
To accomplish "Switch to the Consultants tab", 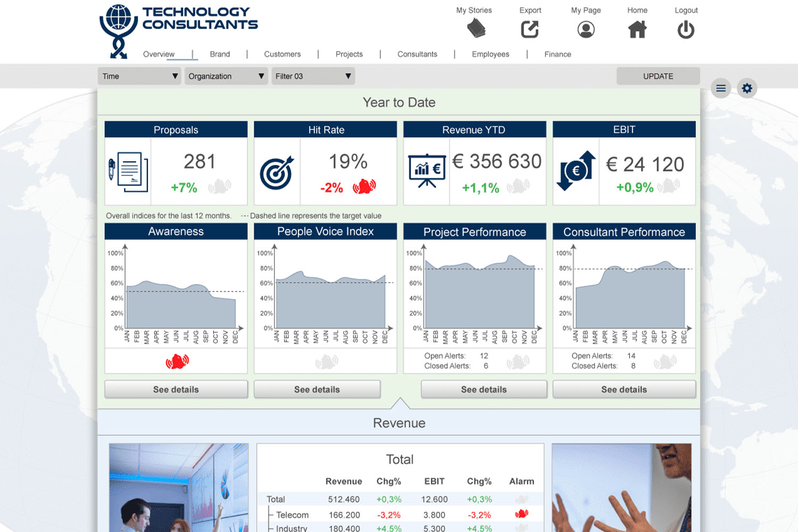I will pos(417,54).
